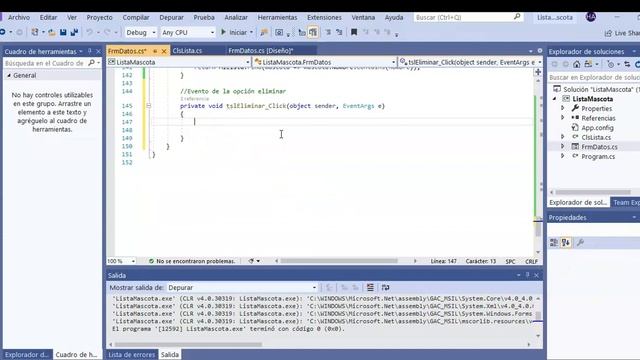Switch to the Team Explorer tab
The height and width of the screenshot is (360, 640).
(x=627, y=202)
